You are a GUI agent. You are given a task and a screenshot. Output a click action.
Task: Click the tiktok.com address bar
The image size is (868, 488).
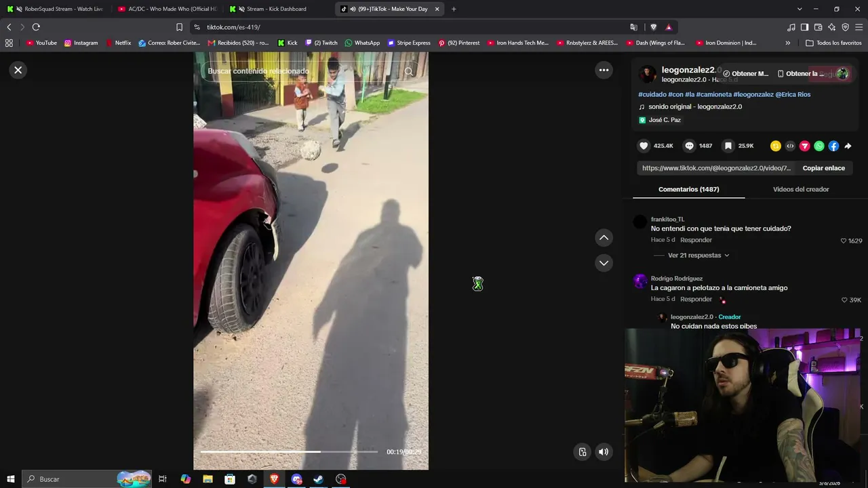[x=407, y=27]
